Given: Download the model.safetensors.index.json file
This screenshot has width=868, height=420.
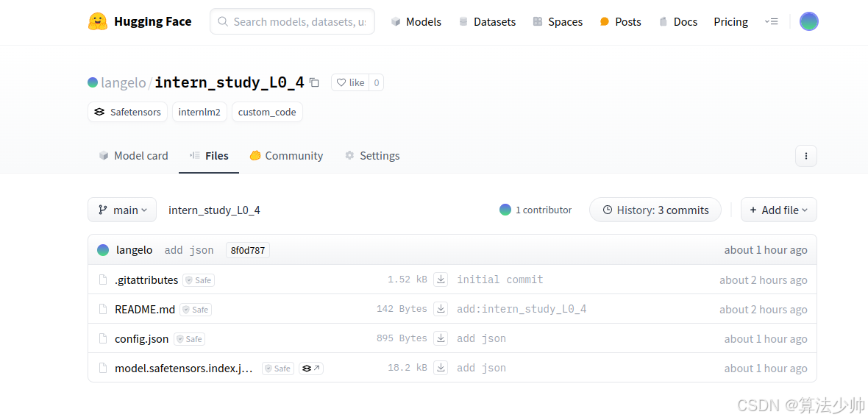Looking at the screenshot, I should [441, 368].
